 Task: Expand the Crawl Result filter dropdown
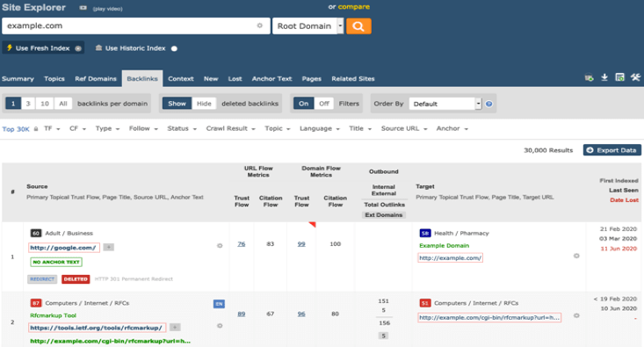click(x=230, y=128)
